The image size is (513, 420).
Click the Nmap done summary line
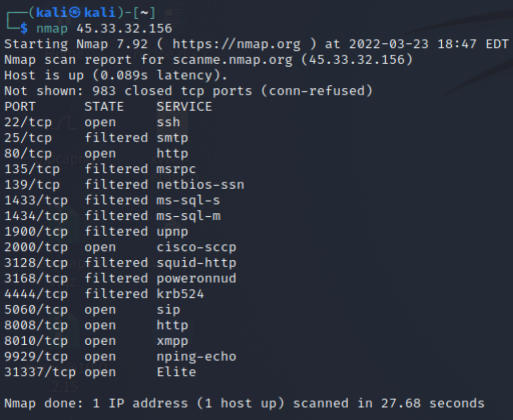[x=245, y=404]
